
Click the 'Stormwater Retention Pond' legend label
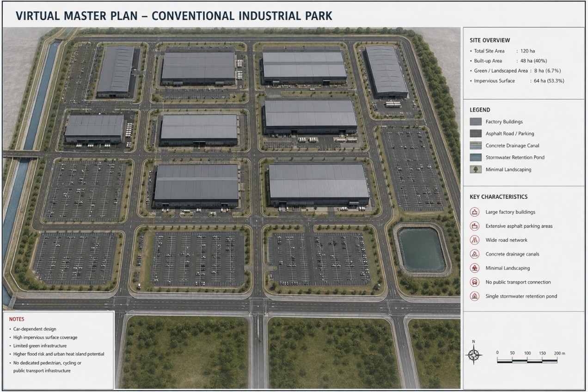tap(515, 157)
